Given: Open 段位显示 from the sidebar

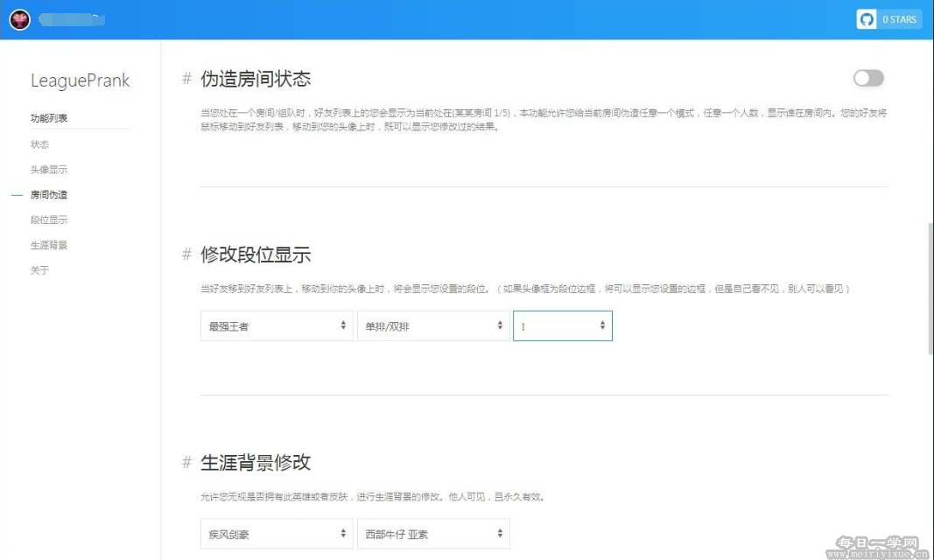Looking at the screenshot, I should click(x=49, y=220).
